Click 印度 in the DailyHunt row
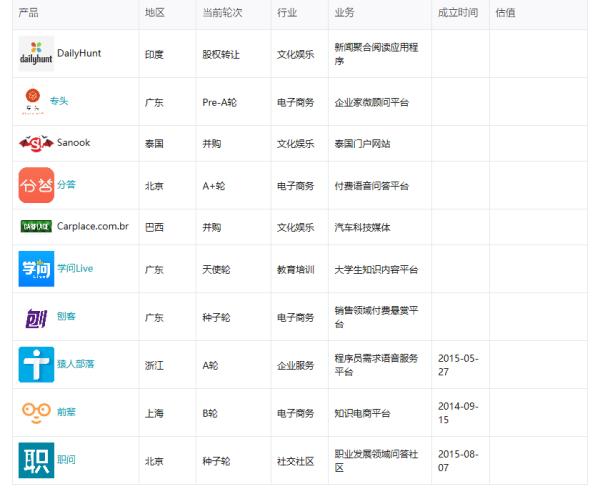The height and width of the screenshot is (494, 600). 154,55
